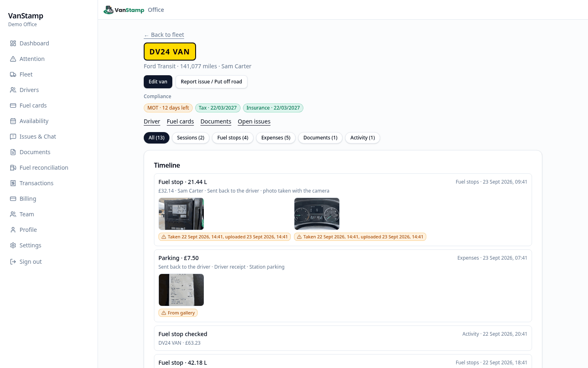Jump to the Documents section link under Compliance
588x368 pixels.
pos(216,121)
